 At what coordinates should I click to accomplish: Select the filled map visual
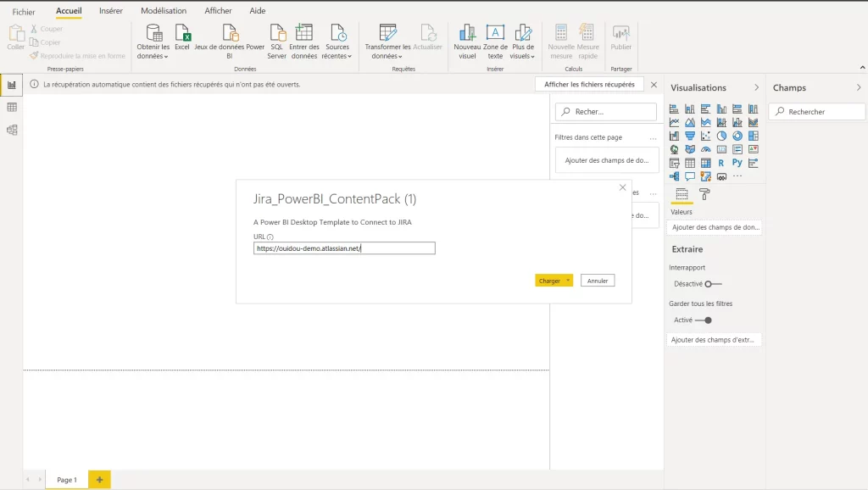pos(690,149)
